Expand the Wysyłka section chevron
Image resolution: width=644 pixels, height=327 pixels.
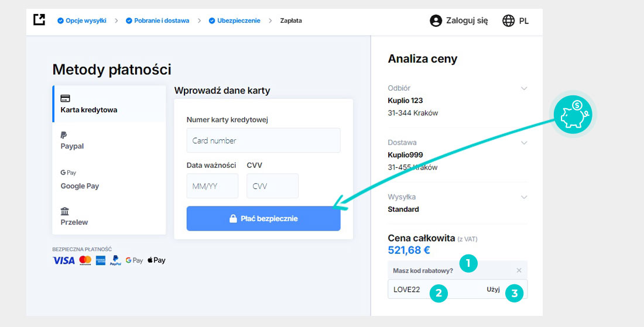pos(523,197)
